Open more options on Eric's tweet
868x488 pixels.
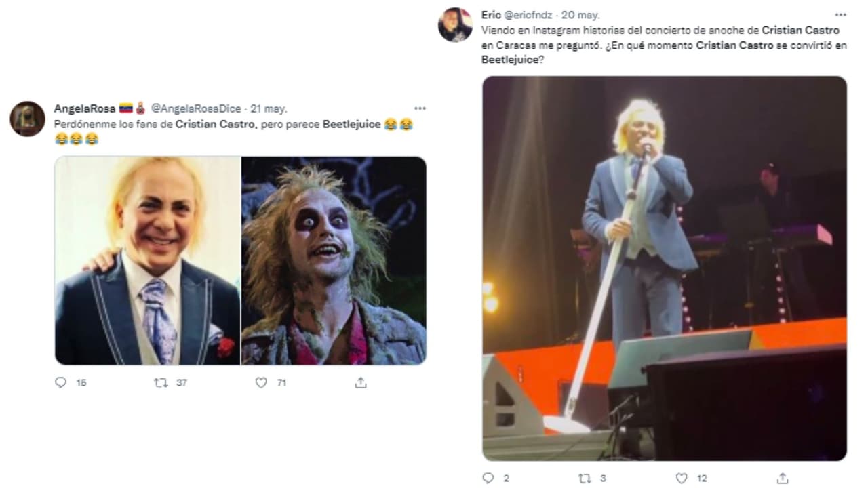840,14
